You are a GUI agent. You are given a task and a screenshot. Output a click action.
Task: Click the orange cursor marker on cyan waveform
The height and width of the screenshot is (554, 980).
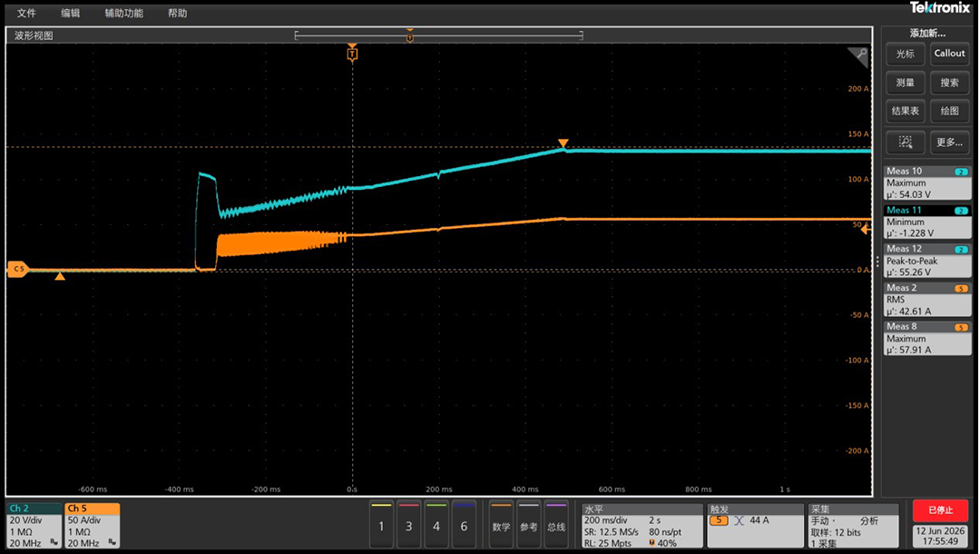pos(563,143)
